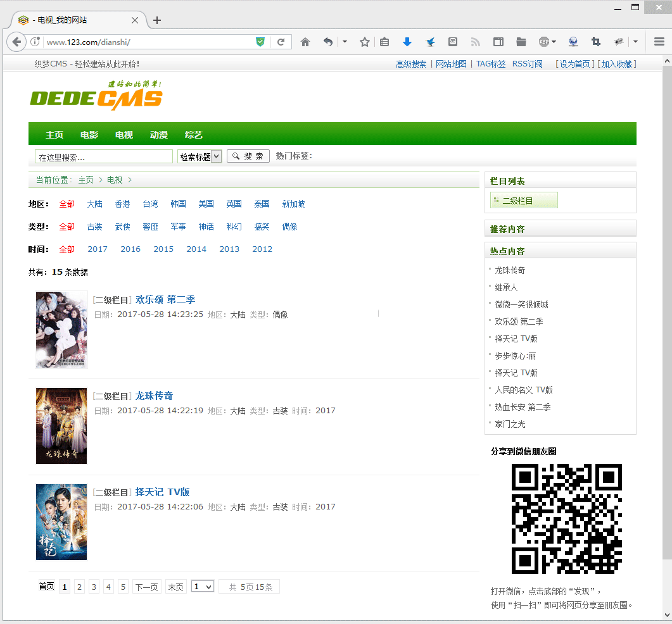Select 动漫 in the green navigation bar
Image resolution: width=672 pixels, height=624 pixels.
point(159,135)
